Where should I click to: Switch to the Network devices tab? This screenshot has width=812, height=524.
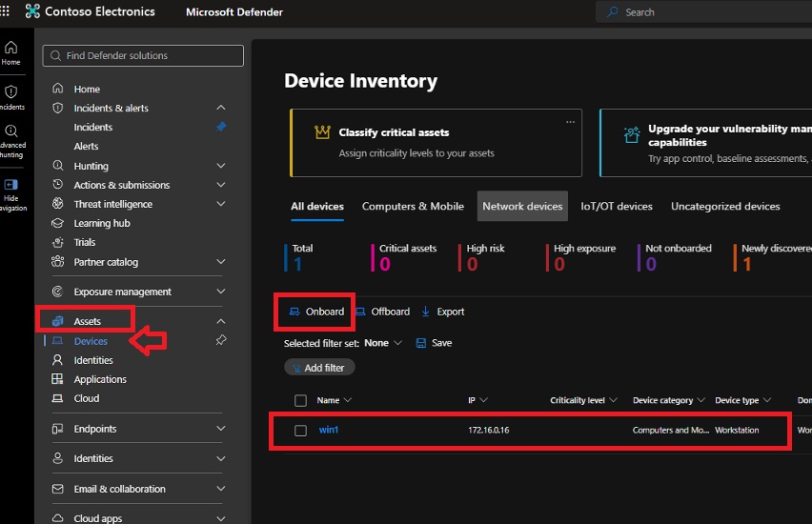pos(522,206)
